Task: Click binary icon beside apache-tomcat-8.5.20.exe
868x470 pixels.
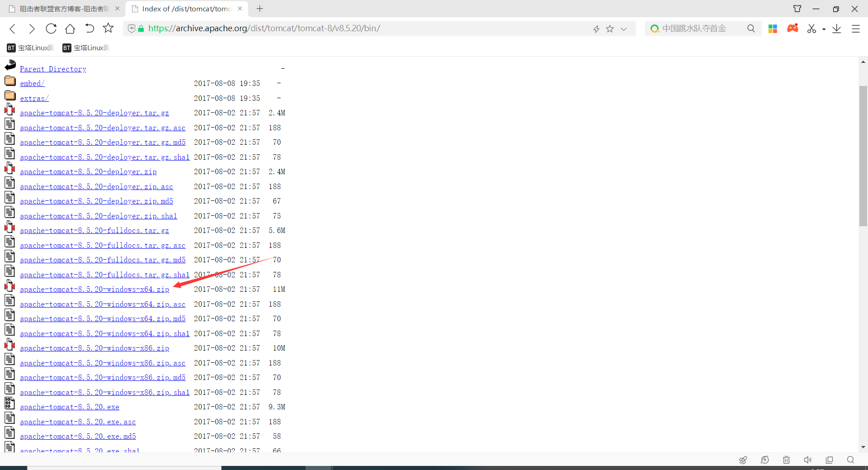Action: pyautogui.click(x=10, y=403)
